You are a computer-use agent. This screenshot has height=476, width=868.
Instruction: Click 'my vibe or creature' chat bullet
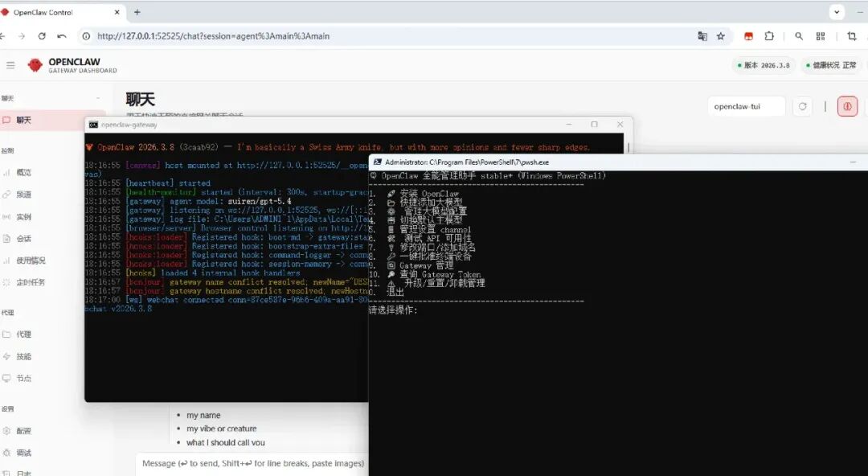click(222, 429)
